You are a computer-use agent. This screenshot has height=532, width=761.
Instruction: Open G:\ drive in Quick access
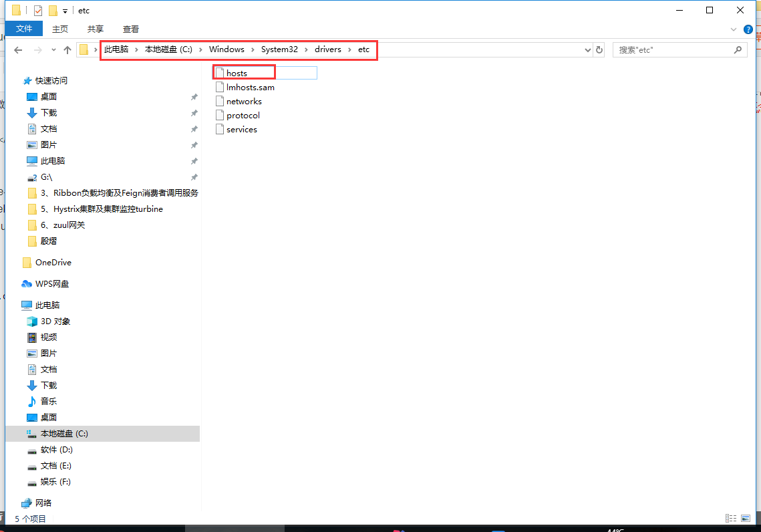point(47,177)
